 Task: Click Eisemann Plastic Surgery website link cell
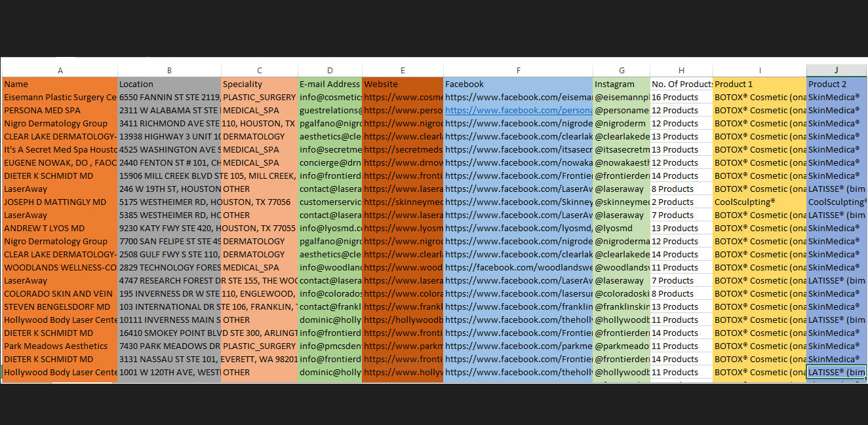click(403, 98)
